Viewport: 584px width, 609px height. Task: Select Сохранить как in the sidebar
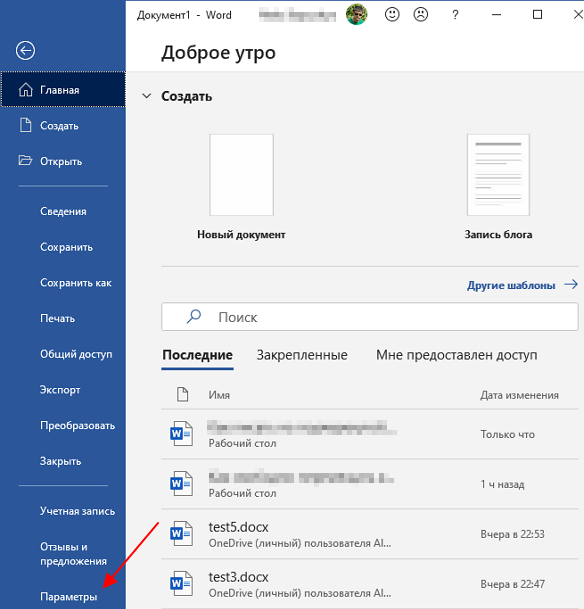pos(76,283)
